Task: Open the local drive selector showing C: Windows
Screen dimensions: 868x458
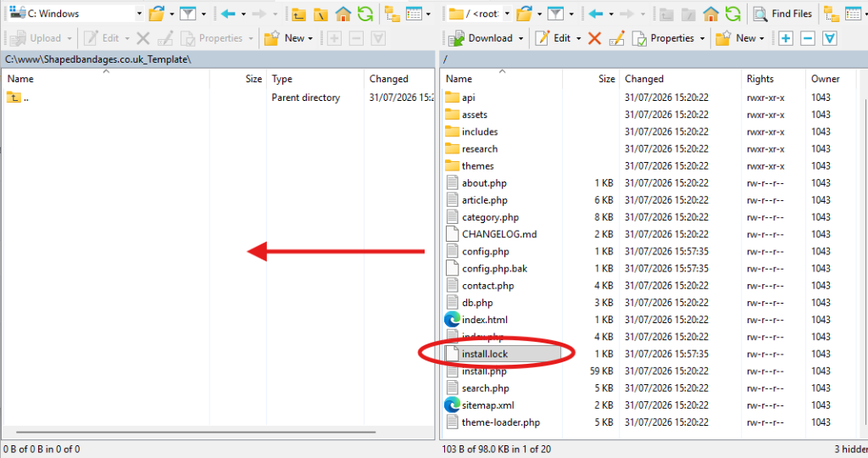Action: (75, 14)
